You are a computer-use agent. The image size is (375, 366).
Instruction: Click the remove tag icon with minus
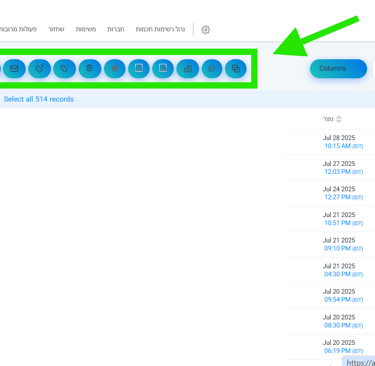(64, 69)
